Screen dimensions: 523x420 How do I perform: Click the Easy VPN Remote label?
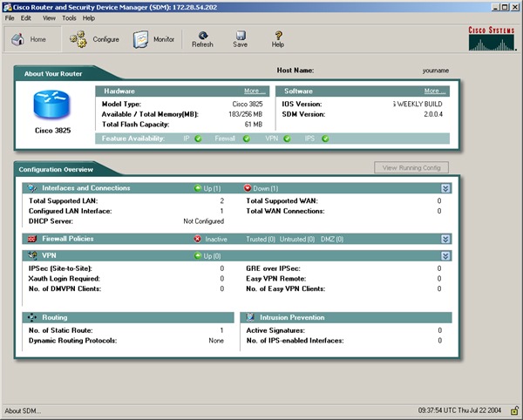[275, 278]
